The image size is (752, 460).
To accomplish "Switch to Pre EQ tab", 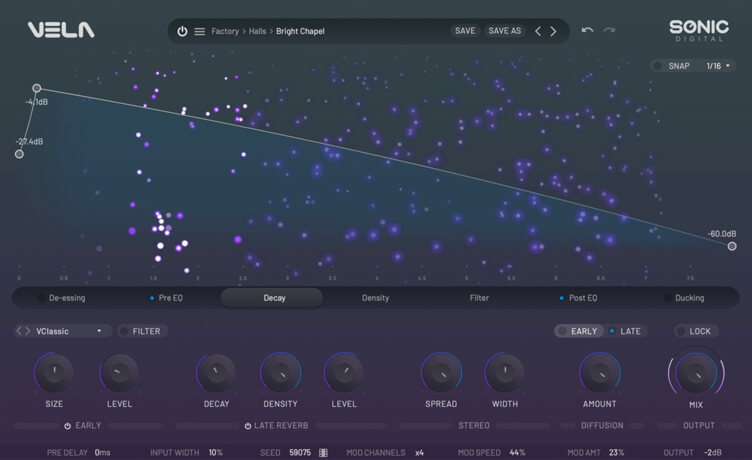I will click(170, 298).
